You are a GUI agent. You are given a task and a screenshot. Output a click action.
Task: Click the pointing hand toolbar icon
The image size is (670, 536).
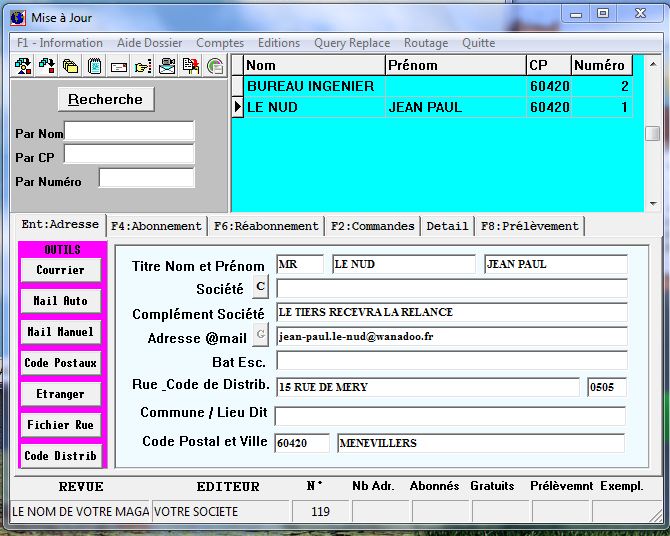pos(142,67)
